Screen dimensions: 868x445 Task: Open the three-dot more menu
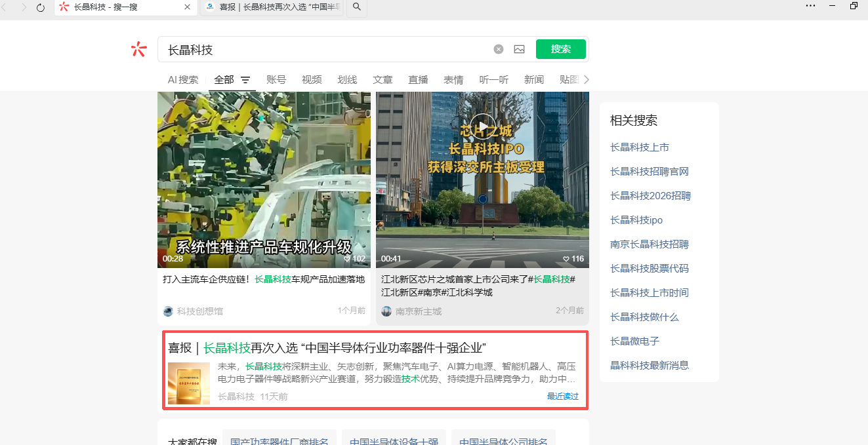pyautogui.click(x=810, y=5)
